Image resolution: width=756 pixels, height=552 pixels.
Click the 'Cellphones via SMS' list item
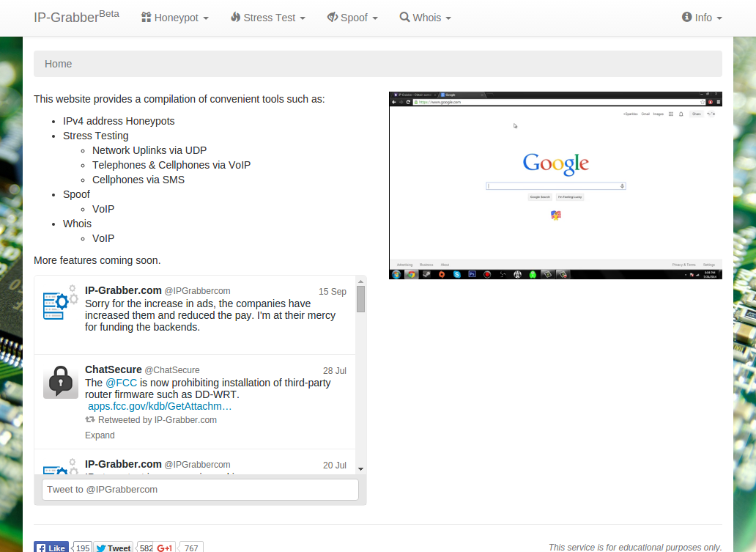[138, 180]
